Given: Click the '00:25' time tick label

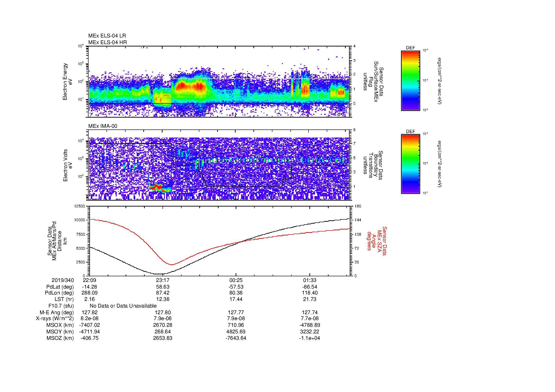Looking at the screenshot, I should click(x=236, y=280).
